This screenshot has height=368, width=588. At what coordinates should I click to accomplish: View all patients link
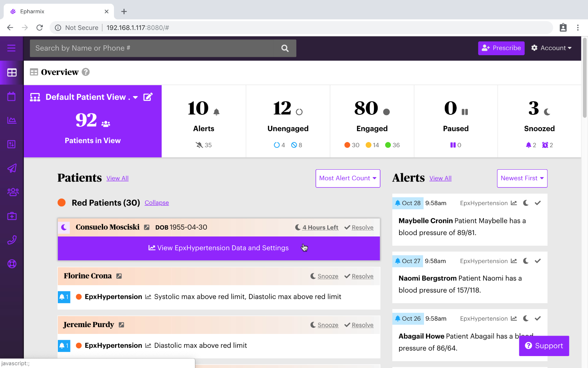pyautogui.click(x=117, y=178)
